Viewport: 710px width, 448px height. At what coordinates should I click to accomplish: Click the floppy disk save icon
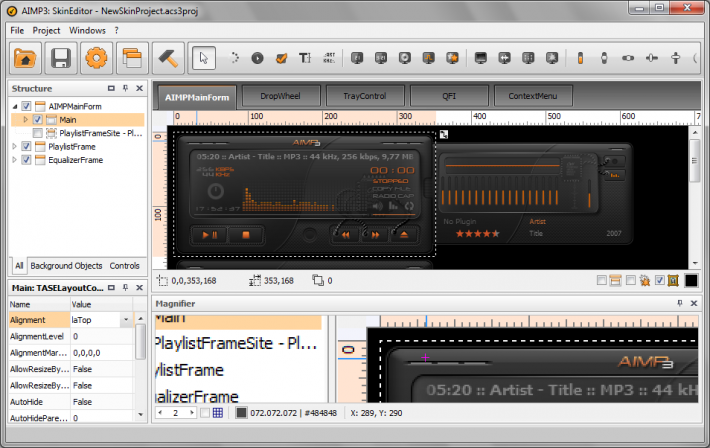pyautogui.click(x=61, y=58)
